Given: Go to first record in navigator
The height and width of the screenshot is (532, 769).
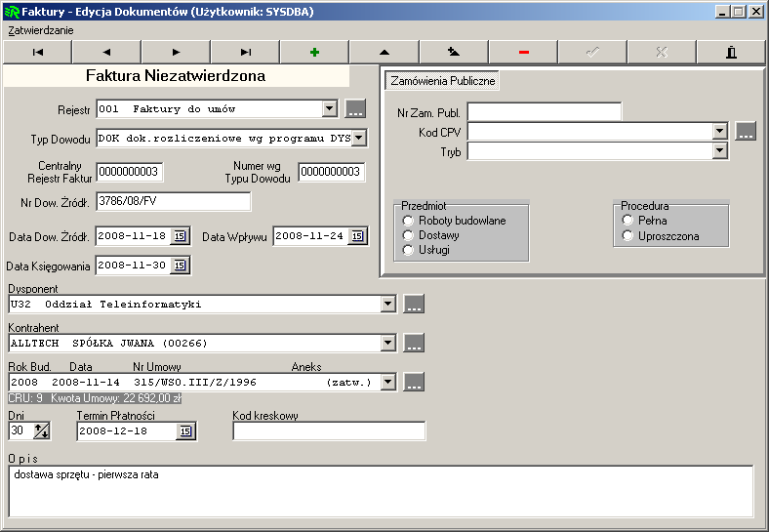Looking at the screenshot, I should (x=38, y=52).
